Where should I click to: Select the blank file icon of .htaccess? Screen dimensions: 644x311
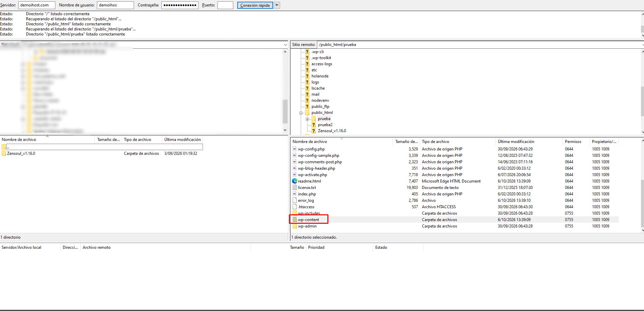point(295,207)
